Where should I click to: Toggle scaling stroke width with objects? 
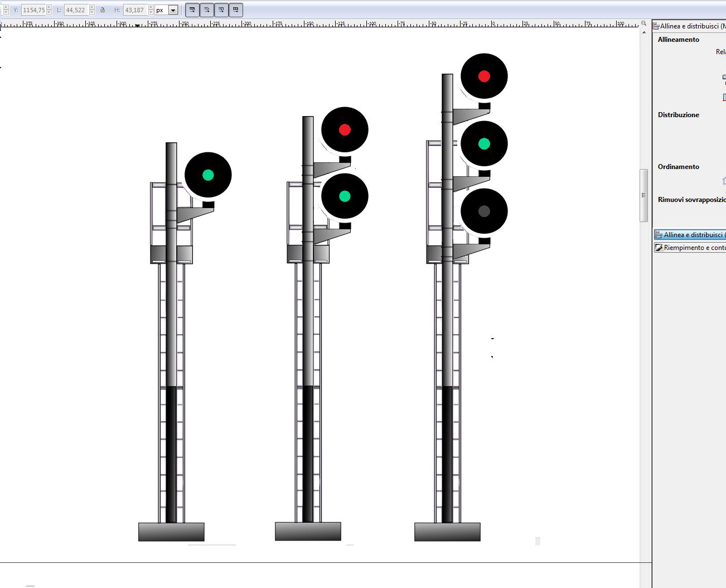[192, 10]
